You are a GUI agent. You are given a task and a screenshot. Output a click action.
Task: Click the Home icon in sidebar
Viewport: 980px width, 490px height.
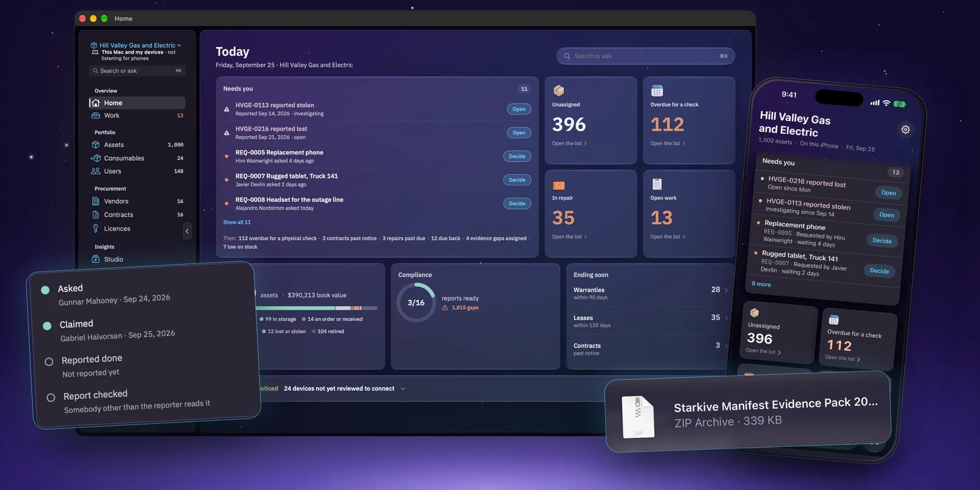(x=96, y=103)
